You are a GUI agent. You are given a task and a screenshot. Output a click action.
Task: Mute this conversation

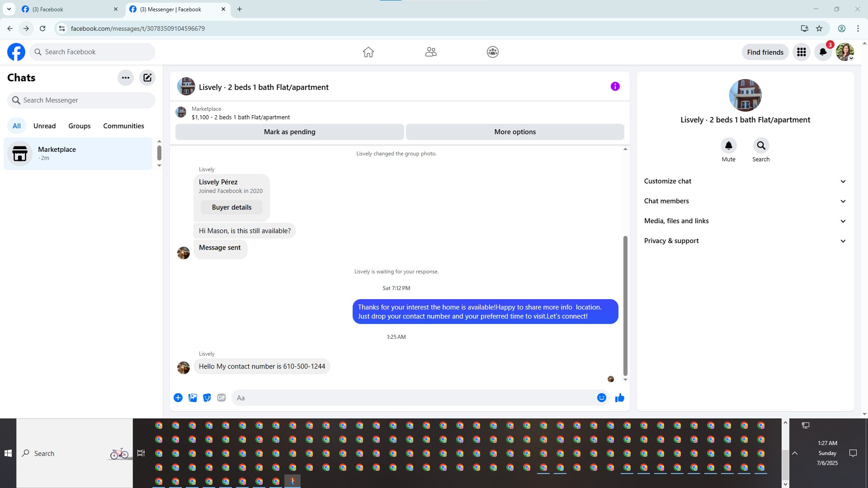[728, 146]
